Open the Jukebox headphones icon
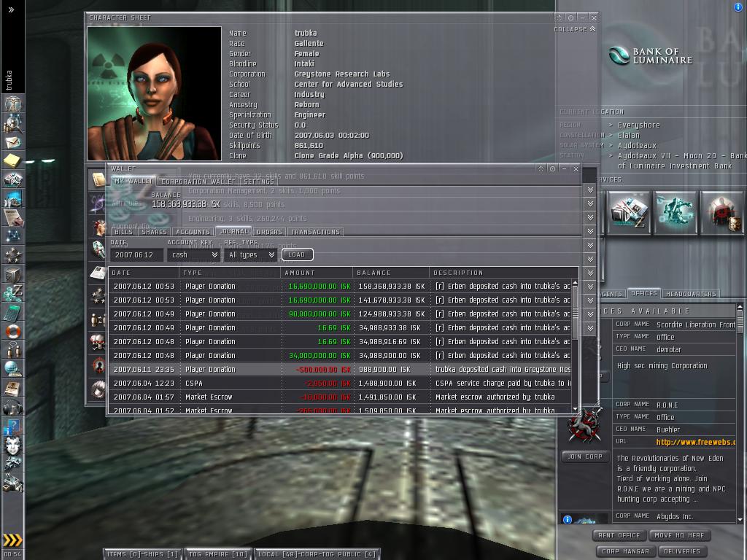The image size is (747, 560). tap(13, 407)
